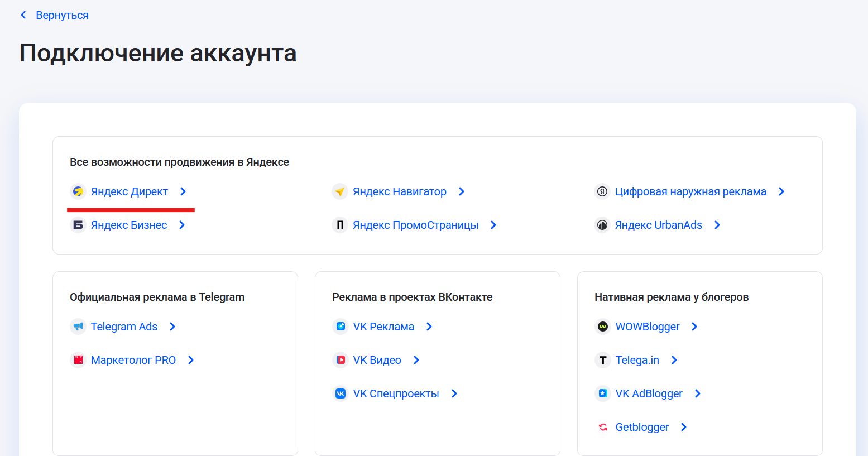Image resolution: width=868 pixels, height=456 pixels.
Task: Click the page title 'Подключение аккаунта'
Action: [158, 54]
